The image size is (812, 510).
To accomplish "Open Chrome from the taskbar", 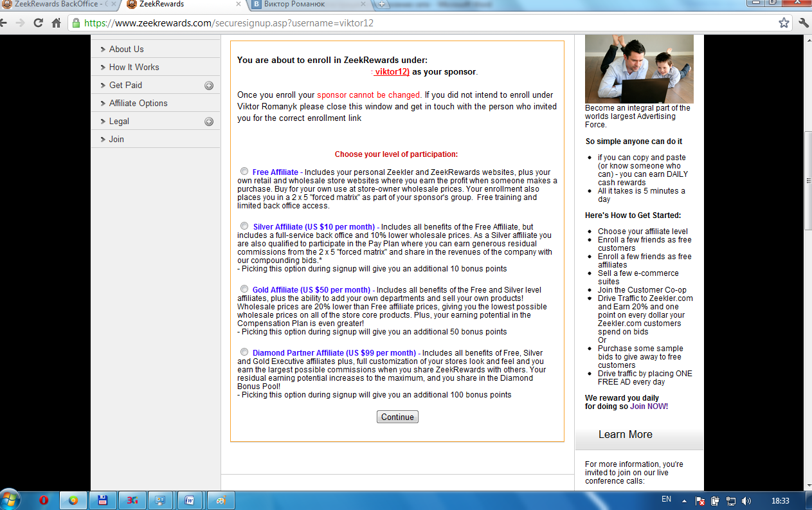I will tap(73, 500).
